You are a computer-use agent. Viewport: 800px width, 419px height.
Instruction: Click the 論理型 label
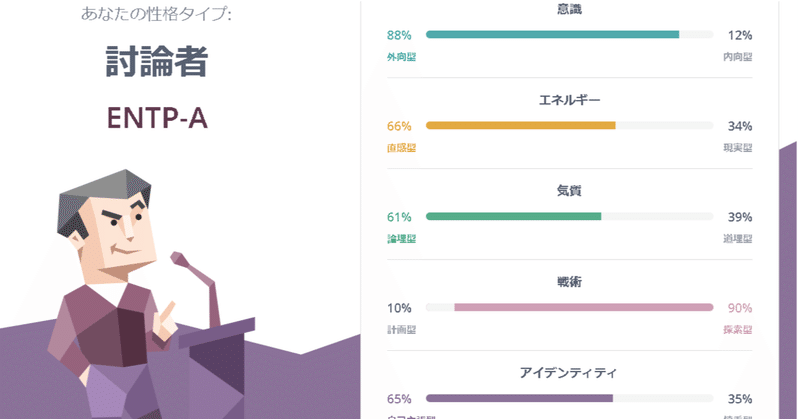coord(401,239)
